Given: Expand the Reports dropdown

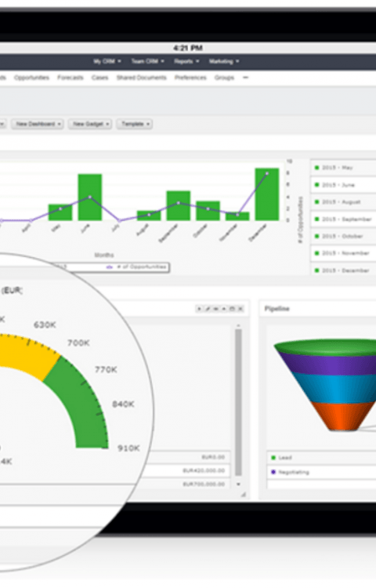Looking at the screenshot, I should 186,61.
